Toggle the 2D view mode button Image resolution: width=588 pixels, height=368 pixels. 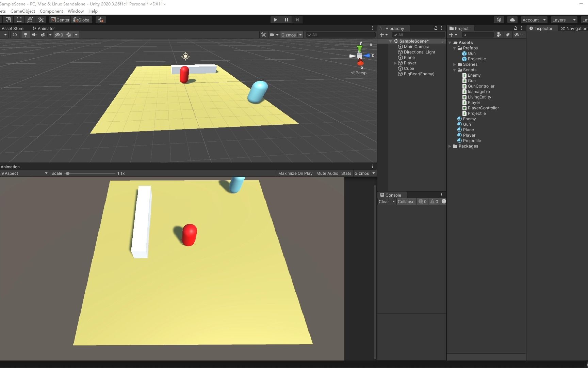tap(15, 35)
